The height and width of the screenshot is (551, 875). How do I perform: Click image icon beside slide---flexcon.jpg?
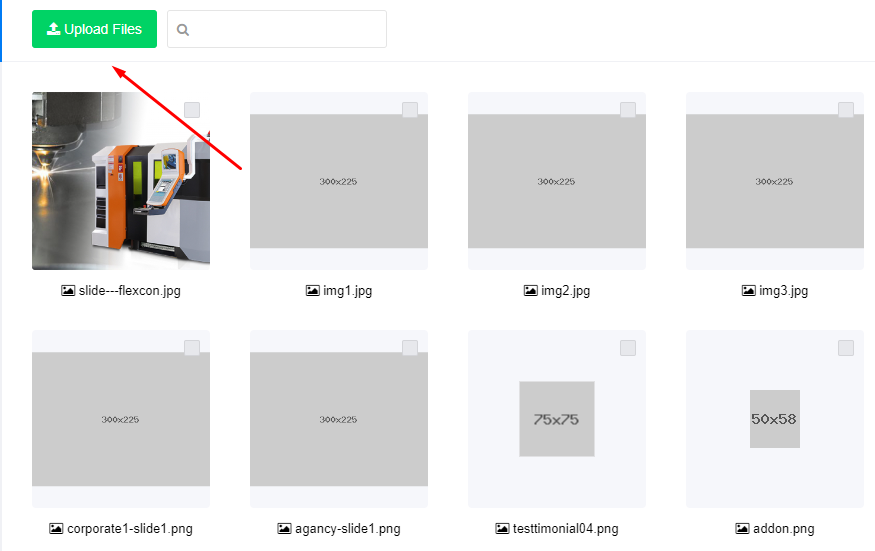[x=68, y=290]
